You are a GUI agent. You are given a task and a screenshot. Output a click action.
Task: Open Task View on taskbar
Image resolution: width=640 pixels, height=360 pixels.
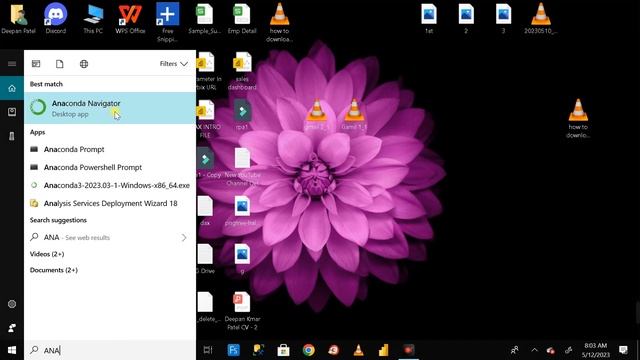coord(208,350)
